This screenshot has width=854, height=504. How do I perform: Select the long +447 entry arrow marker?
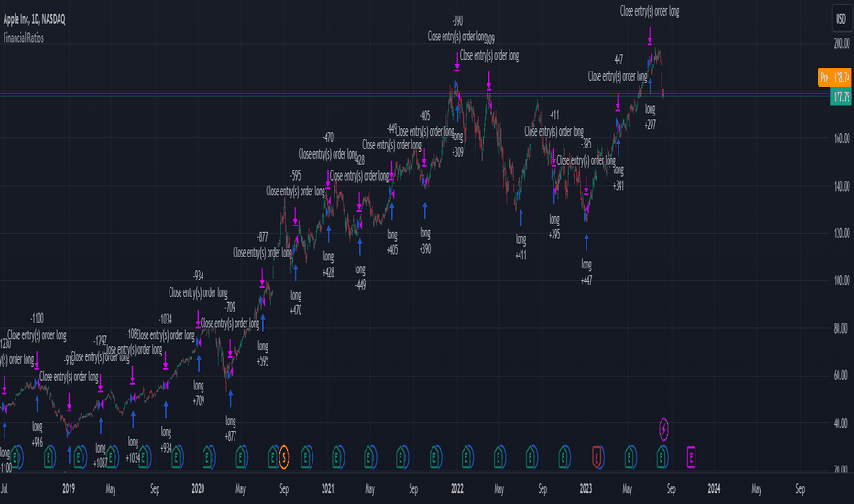pyautogui.click(x=586, y=243)
